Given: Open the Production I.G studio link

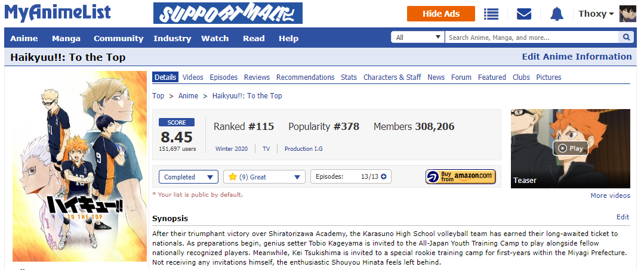Looking at the screenshot, I should (304, 149).
